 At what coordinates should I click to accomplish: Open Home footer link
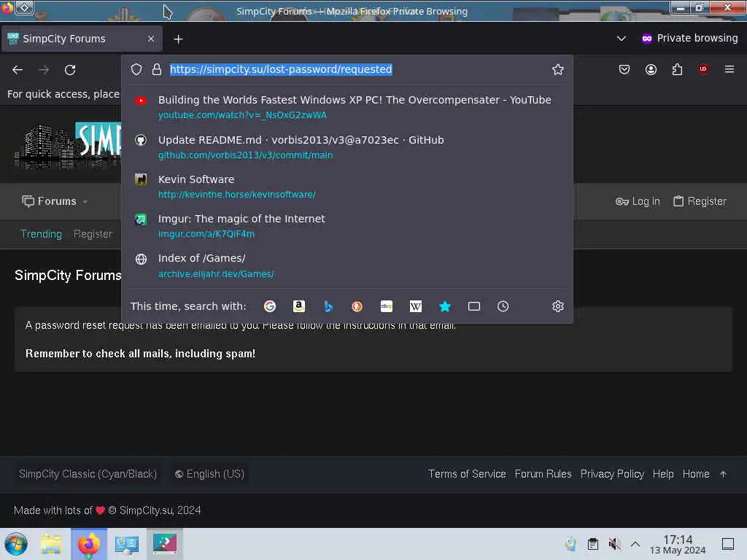(x=696, y=474)
